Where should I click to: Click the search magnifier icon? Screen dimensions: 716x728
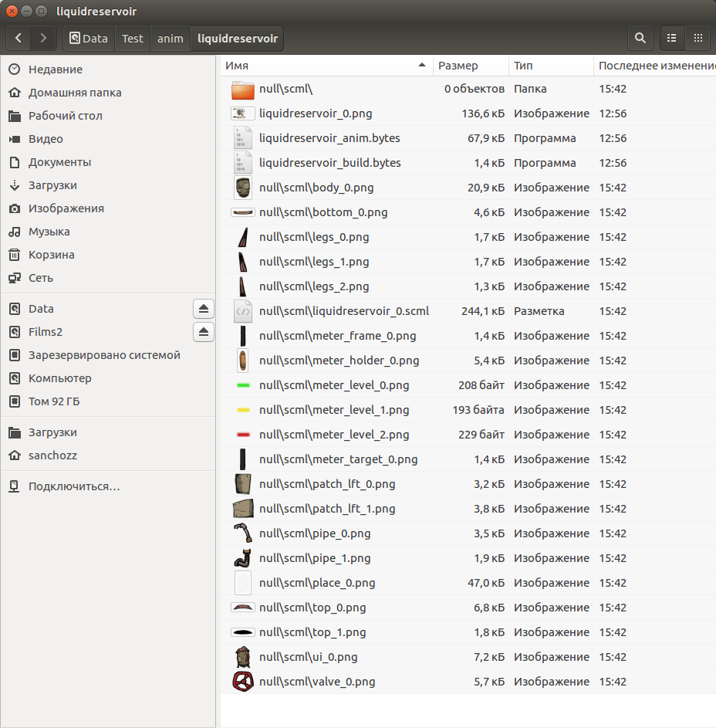(640, 38)
